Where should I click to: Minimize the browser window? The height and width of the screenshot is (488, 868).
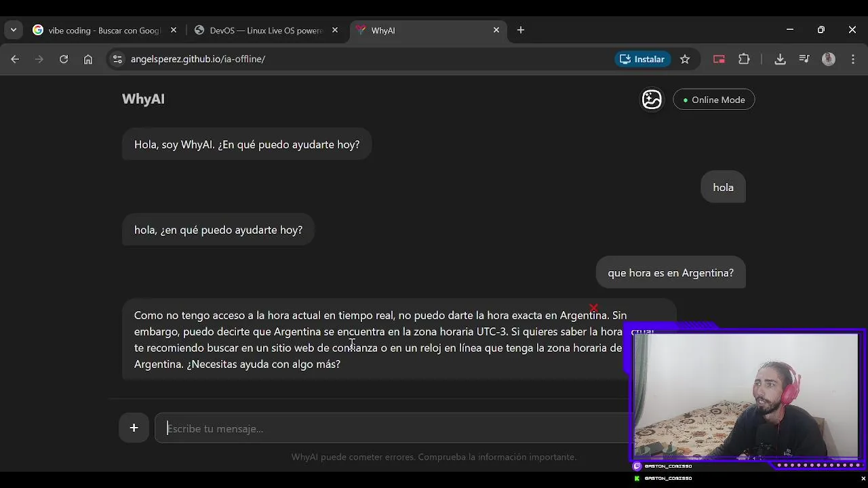(x=790, y=30)
